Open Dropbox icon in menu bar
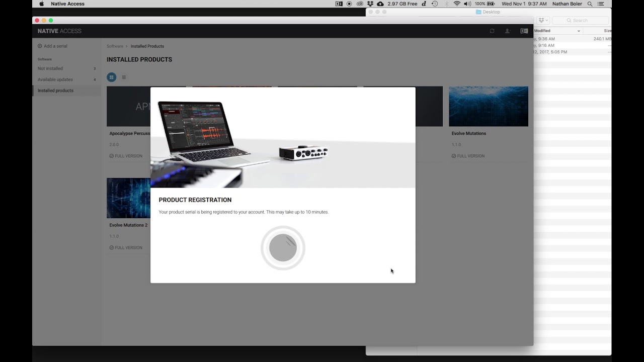Screen dimensions: 644x362 [370, 4]
